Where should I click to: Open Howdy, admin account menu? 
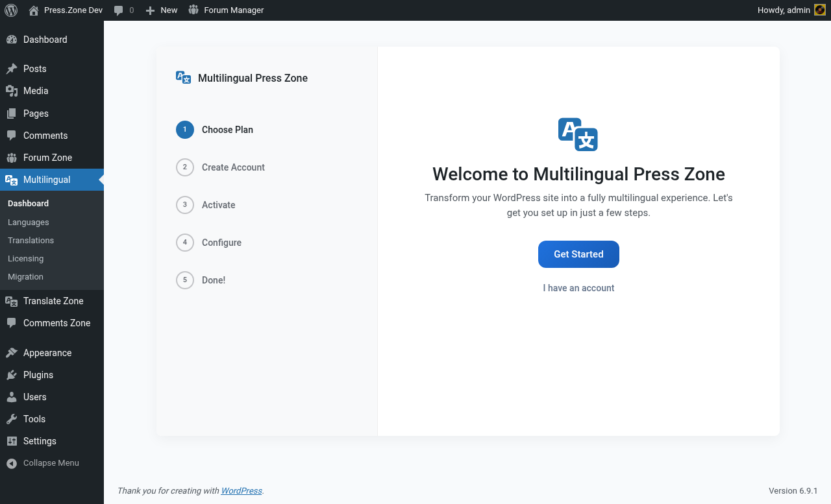click(791, 10)
